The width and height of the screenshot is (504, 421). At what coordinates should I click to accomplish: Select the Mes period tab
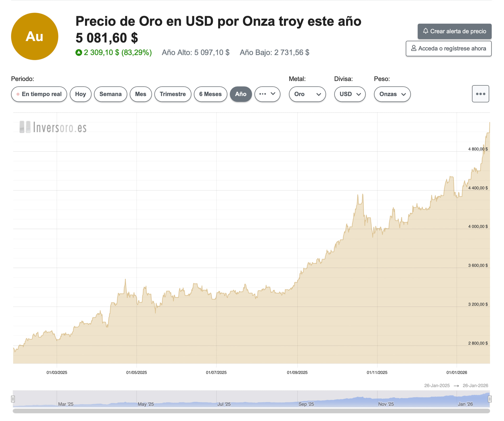point(140,94)
